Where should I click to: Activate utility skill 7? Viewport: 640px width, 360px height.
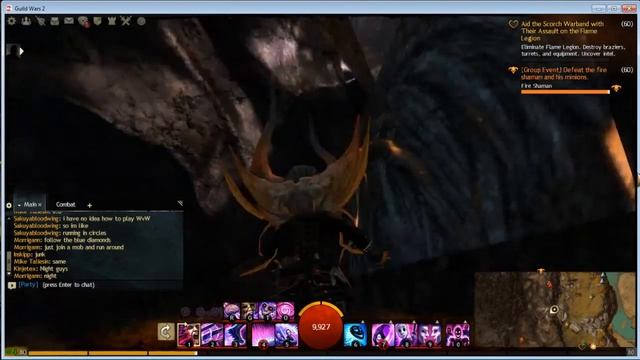coord(383,335)
